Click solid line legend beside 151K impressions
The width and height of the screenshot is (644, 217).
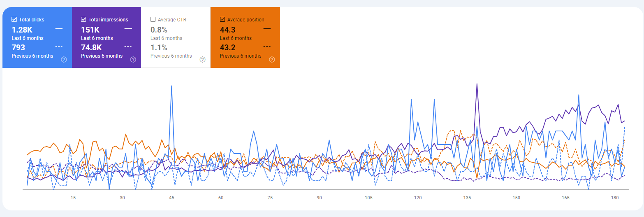pyautogui.click(x=128, y=29)
